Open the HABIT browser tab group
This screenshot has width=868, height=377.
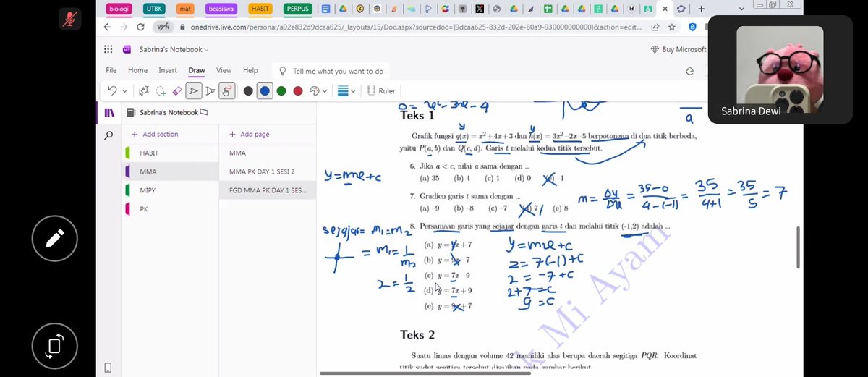point(260,9)
